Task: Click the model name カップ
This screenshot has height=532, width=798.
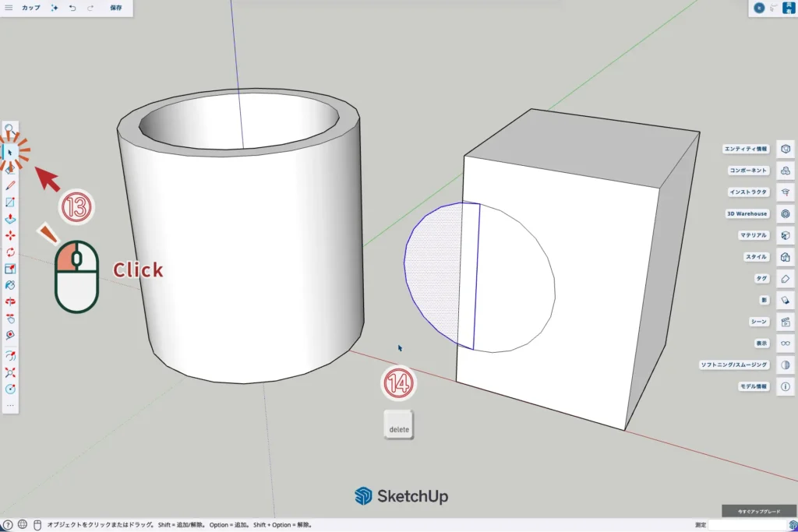Action: click(30, 8)
